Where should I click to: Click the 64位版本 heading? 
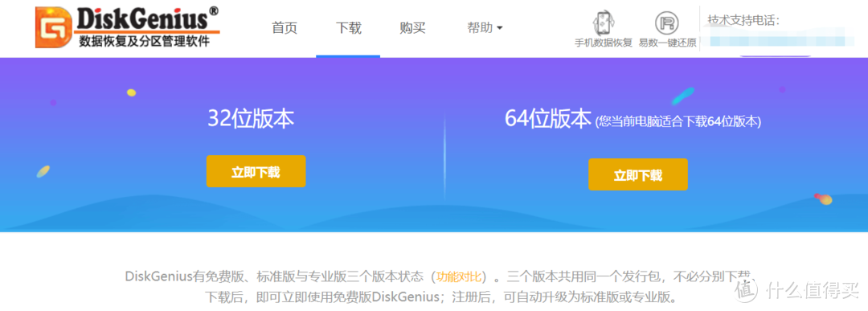click(548, 118)
